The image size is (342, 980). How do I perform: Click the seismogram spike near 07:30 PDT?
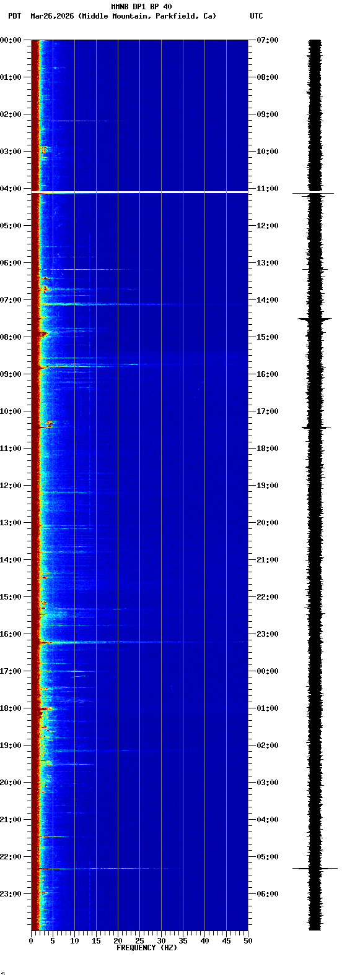pyautogui.click(x=315, y=319)
